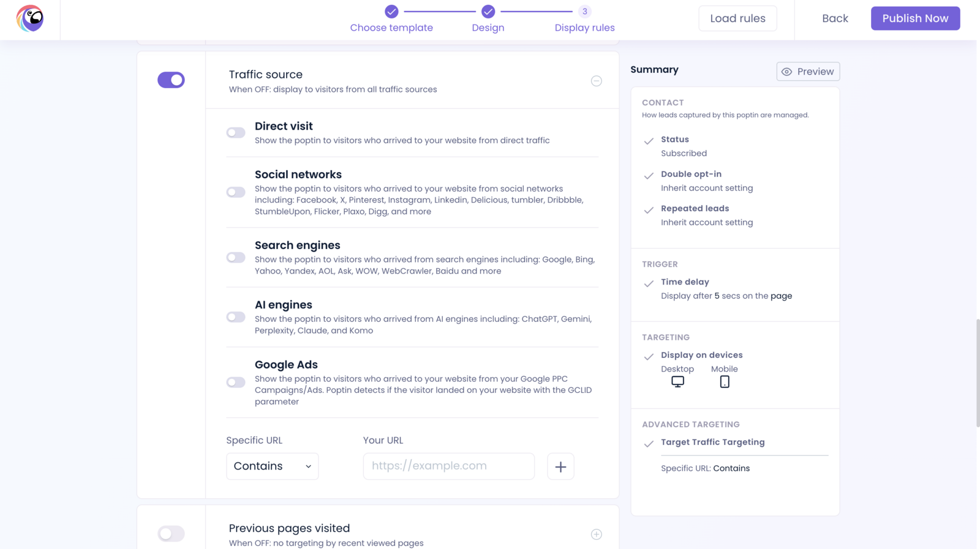
Task: Click the Display on devices checkmark icon
Action: point(649,356)
